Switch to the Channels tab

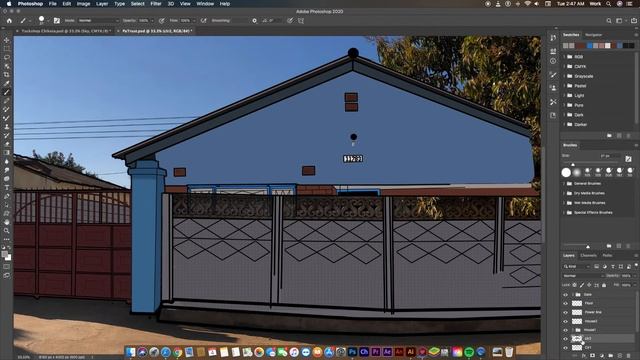pyautogui.click(x=588, y=256)
